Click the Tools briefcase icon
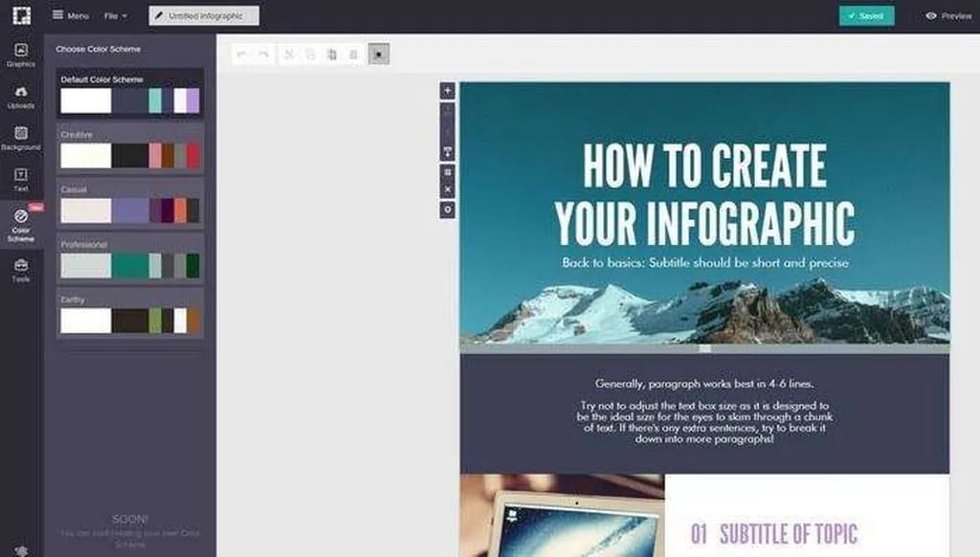 [x=20, y=269]
